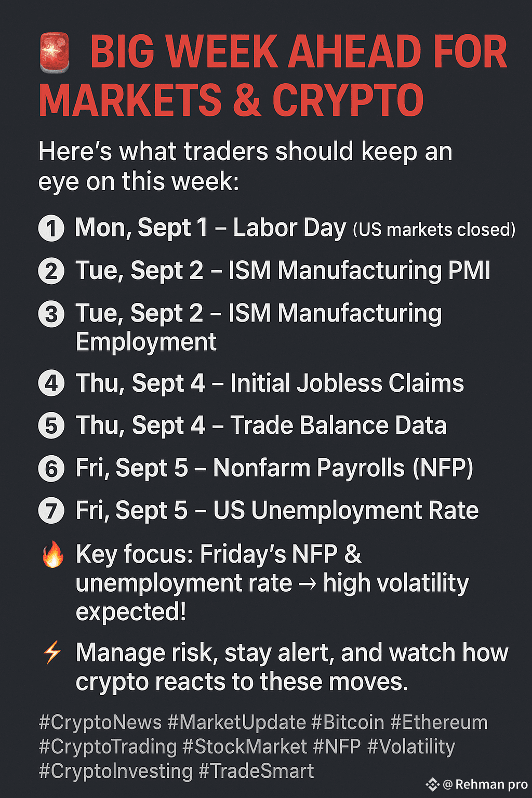This screenshot has width=532, height=798.
Task: Click the Binance logo watermark icon
Action: click(432, 784)
